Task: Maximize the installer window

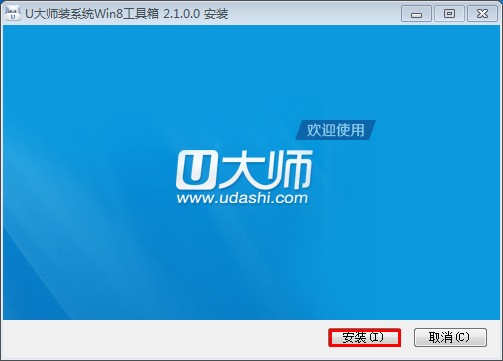Action: (449, 14)
